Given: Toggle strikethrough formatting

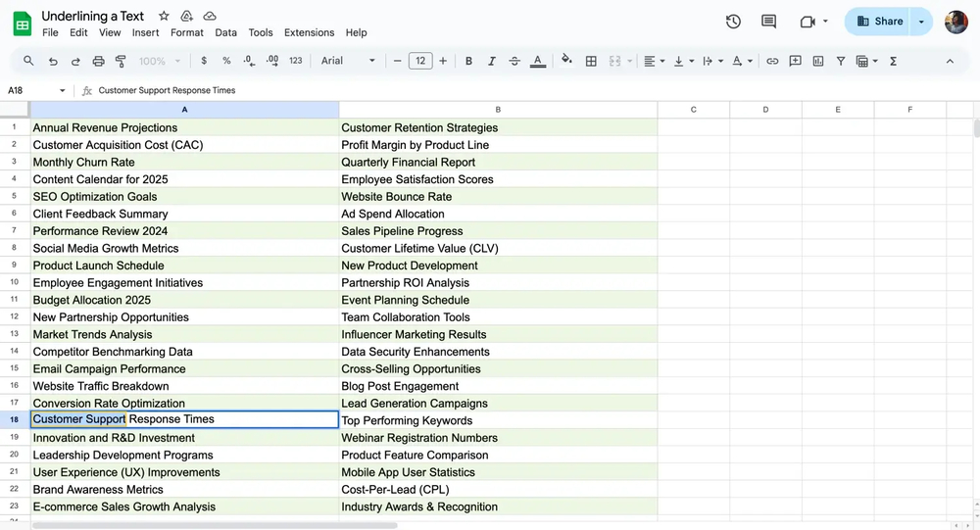Looking at the screenshot, I should tap(514, 61).
